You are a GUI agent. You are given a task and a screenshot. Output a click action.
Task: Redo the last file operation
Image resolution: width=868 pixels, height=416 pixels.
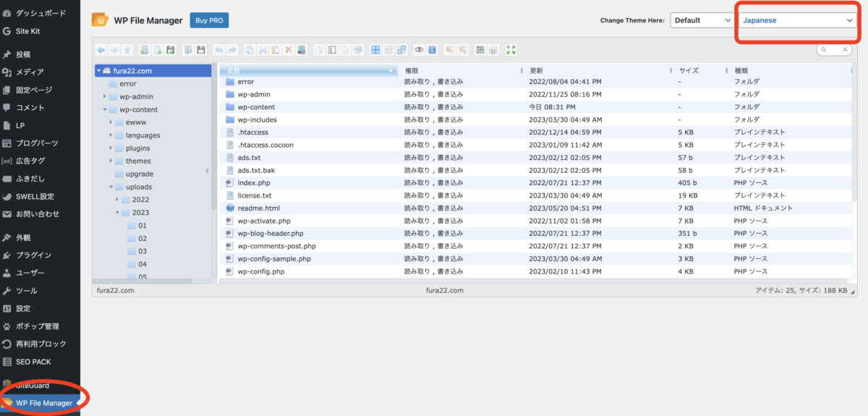click(232, 50)
